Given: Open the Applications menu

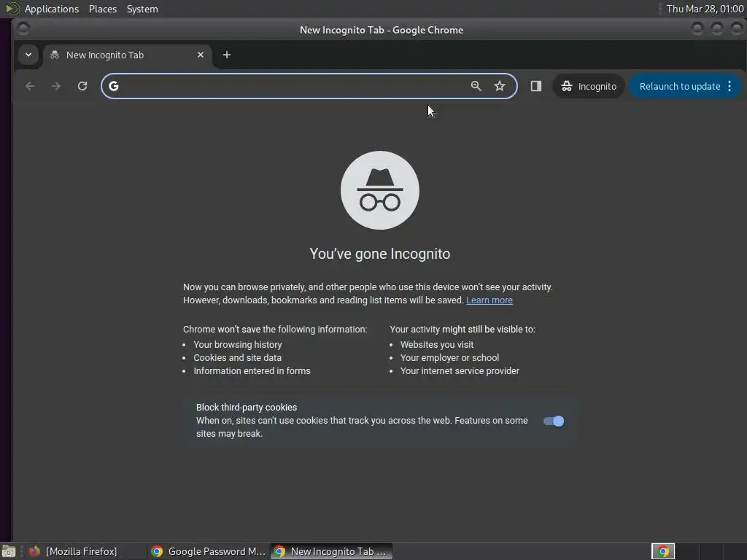Looking at the screenshot, I should pos(52,9).
